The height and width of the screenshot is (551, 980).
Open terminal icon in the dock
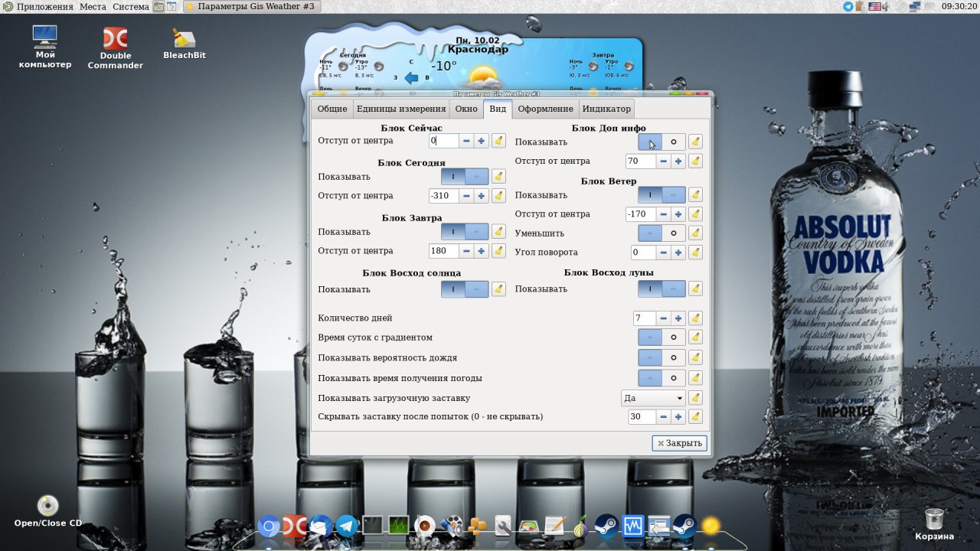pyautogui.click(x=372, y=527)
